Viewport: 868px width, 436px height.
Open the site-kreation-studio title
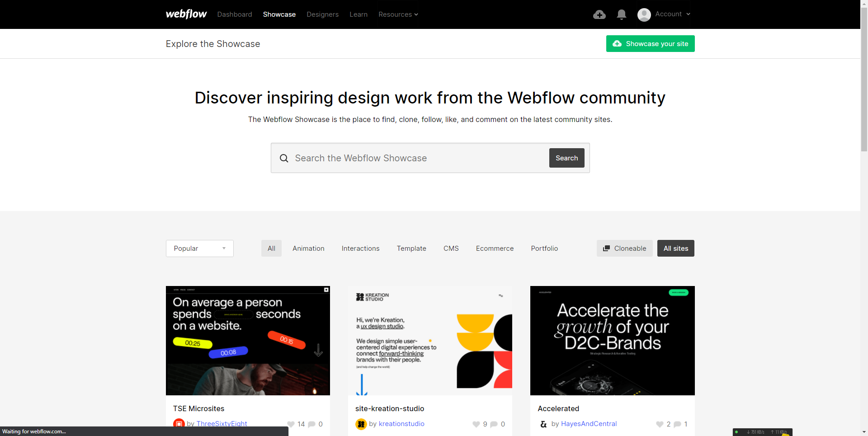(x=390, y=408)
